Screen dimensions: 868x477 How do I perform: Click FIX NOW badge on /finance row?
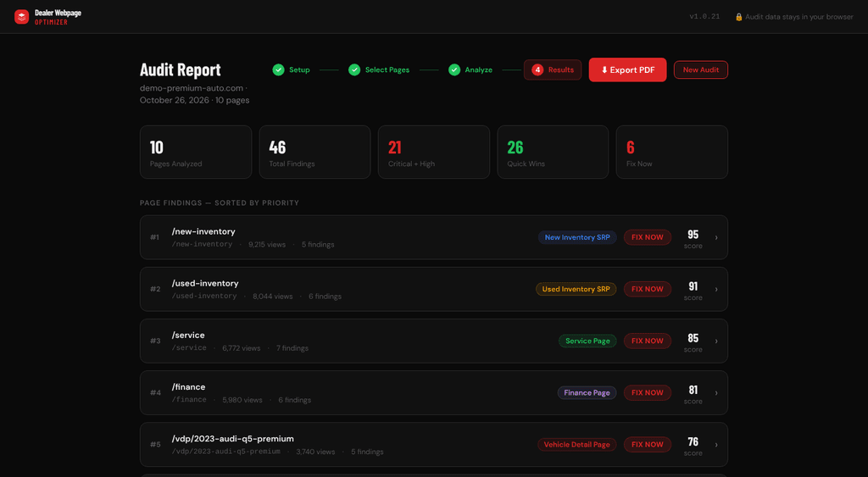647,393
